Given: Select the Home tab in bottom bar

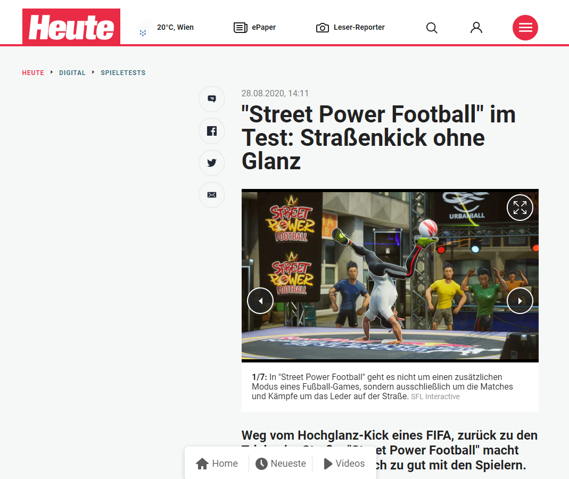Looking at the screenshot, I should click(217, 463).
